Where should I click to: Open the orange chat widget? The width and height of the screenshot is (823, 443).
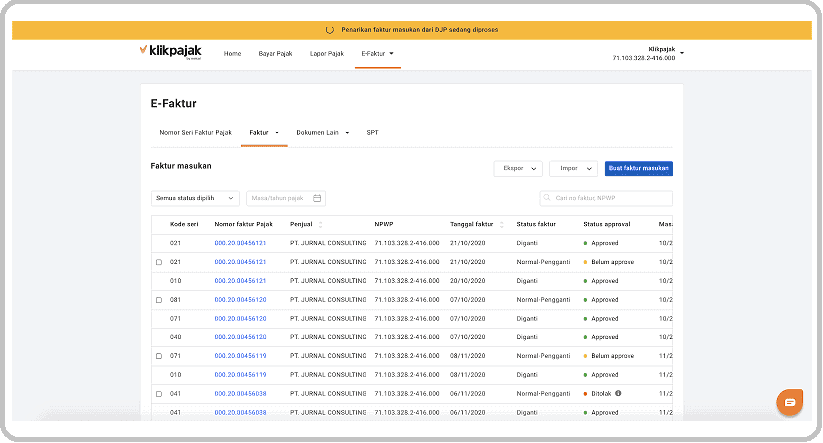tap(789, 403)
